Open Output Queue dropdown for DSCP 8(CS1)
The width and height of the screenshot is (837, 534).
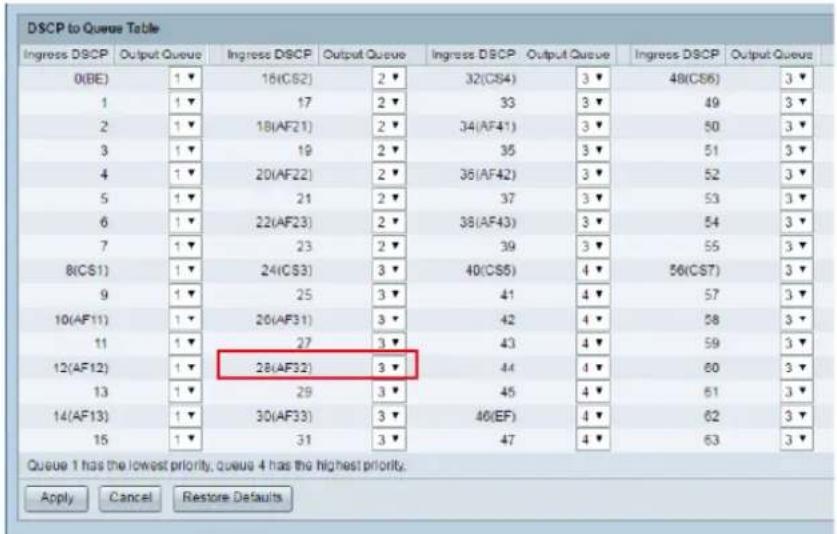click(185, 270)
